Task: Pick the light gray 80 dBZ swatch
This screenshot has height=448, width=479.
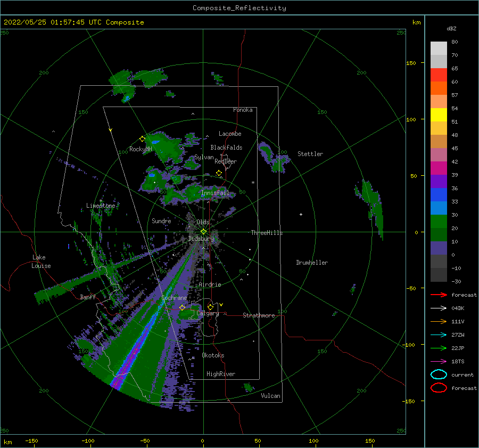Action: (x=439, y=48)
